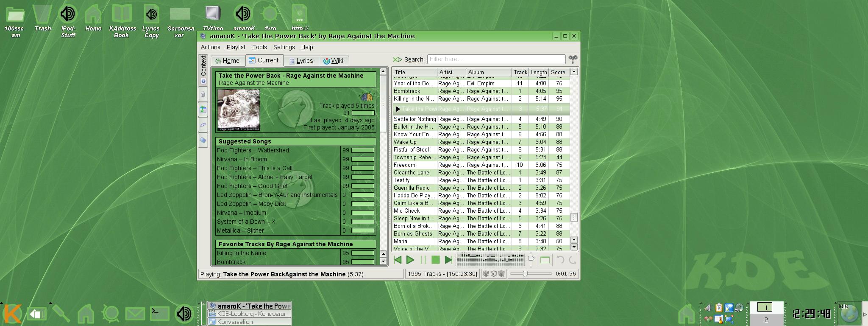868x326 pixels.
Task: Select Wake Up row in playlist
Action: (481, 142)
